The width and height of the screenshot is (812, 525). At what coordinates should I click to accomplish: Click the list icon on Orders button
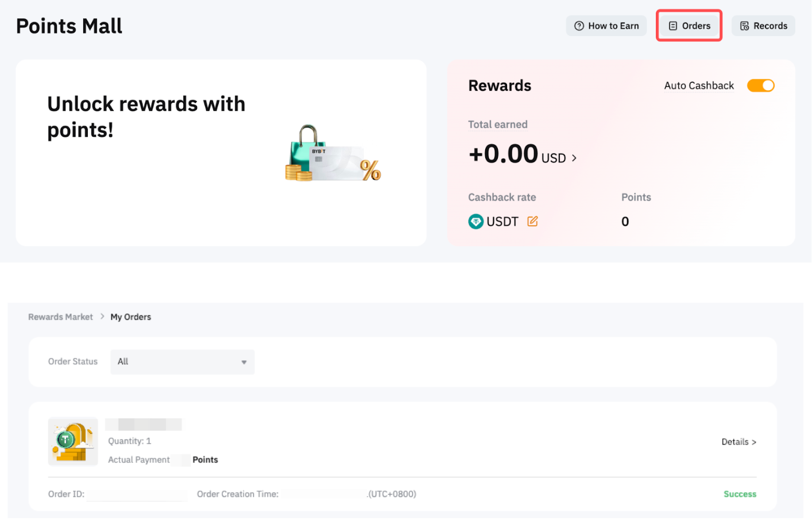pos(672,26)
